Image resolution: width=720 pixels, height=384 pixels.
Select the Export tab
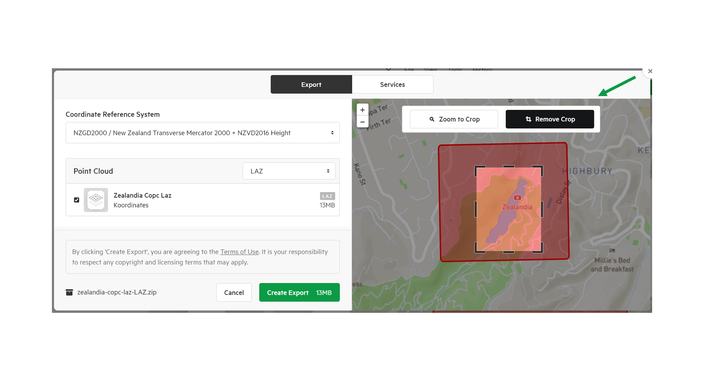[311, 85]
